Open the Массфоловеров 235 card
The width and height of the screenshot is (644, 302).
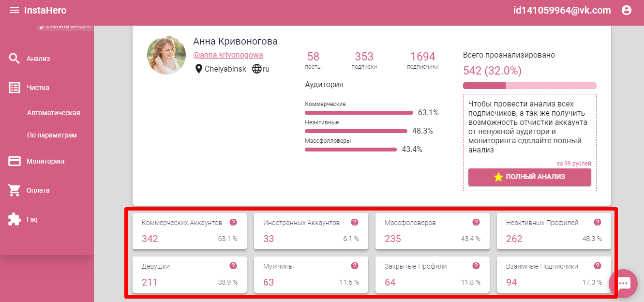(x=433, y=231)
